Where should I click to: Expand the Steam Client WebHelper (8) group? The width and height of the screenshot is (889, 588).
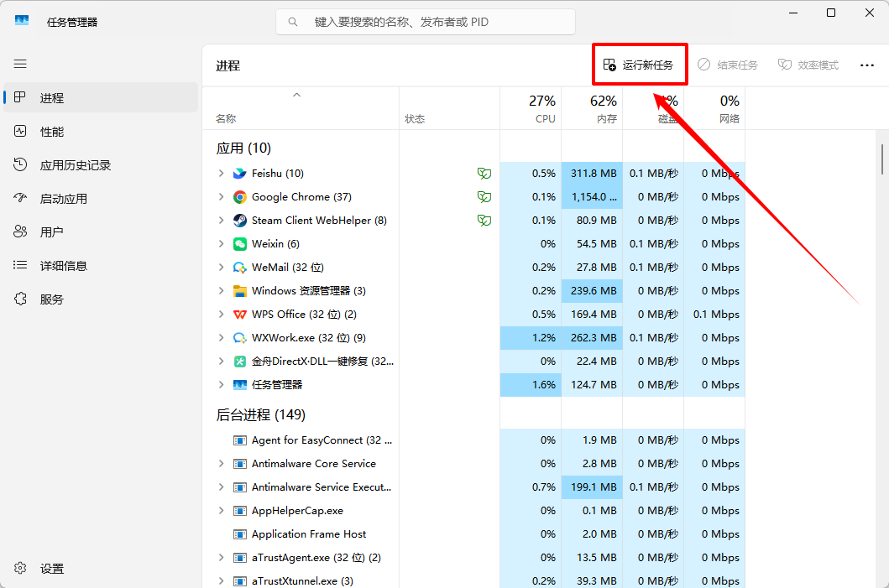tap(221, 221)
